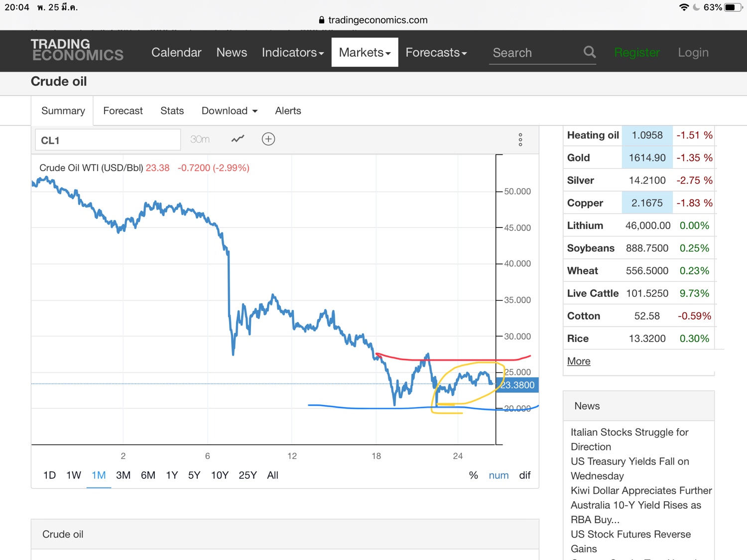The height and width of the screenshot is (560, 747).
Task: Open the Indicators dropdown menu
Action: (x=292, y=52)
